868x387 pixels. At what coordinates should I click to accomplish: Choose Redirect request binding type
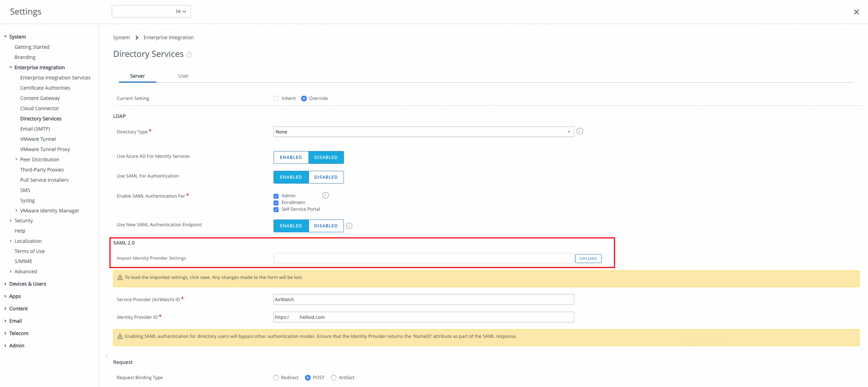click(276, 378)
